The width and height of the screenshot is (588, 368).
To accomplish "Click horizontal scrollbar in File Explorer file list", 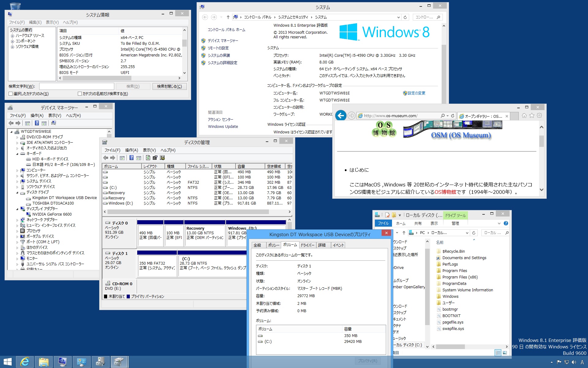I will click(x=450, y=347).
